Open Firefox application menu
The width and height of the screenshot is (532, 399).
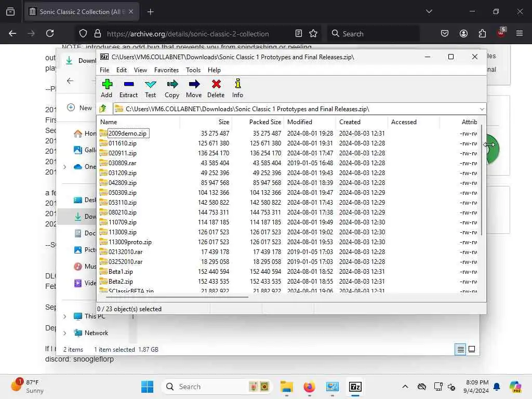point(519,34)
